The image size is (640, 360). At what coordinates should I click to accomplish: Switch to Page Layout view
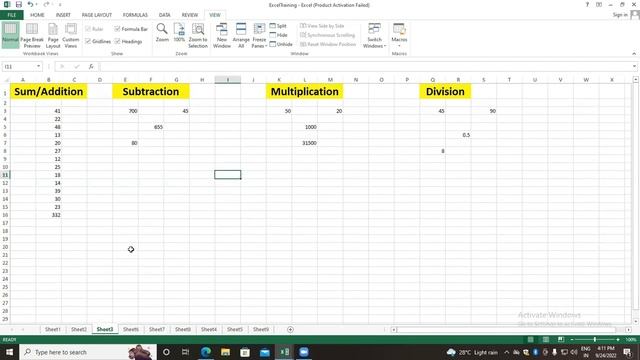pos(53,35)
